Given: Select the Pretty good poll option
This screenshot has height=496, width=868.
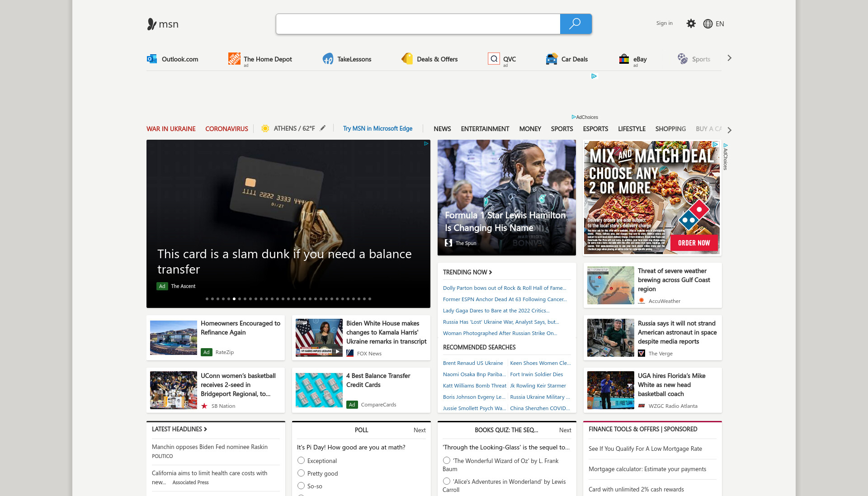Looking at the screenshot, I should click(x=301, y=473).
